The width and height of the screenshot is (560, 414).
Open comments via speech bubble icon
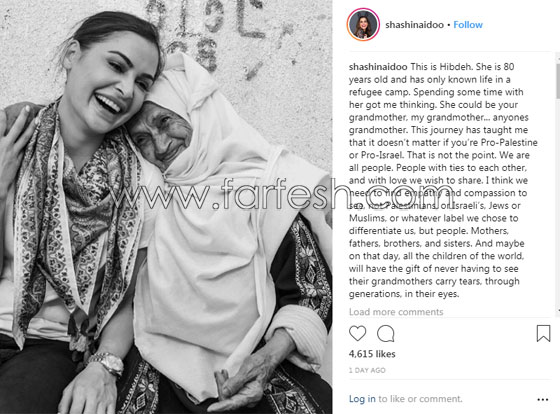coord(386,334)
